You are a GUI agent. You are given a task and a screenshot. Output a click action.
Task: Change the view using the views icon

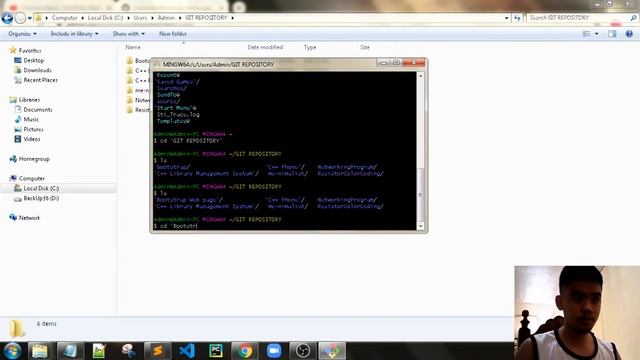pyautogui.click(x=587, y=34)
